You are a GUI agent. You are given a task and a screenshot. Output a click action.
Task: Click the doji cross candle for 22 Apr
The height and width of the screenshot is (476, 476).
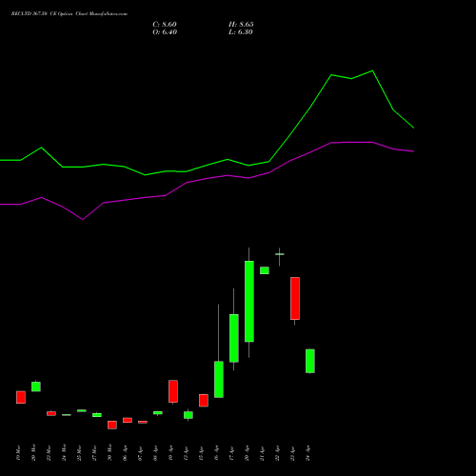280,254
